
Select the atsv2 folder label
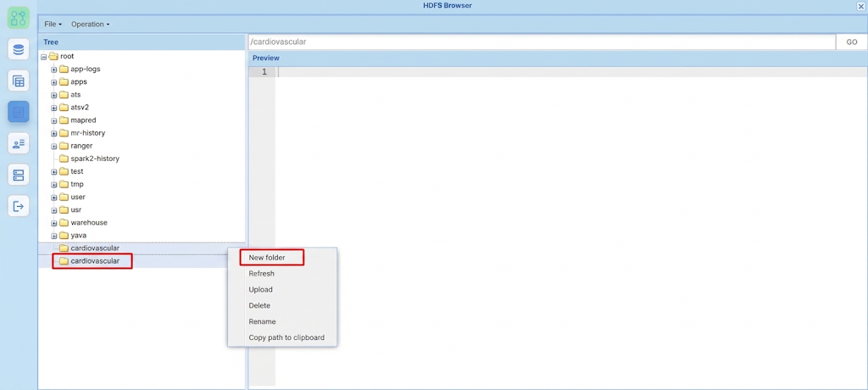80,108
